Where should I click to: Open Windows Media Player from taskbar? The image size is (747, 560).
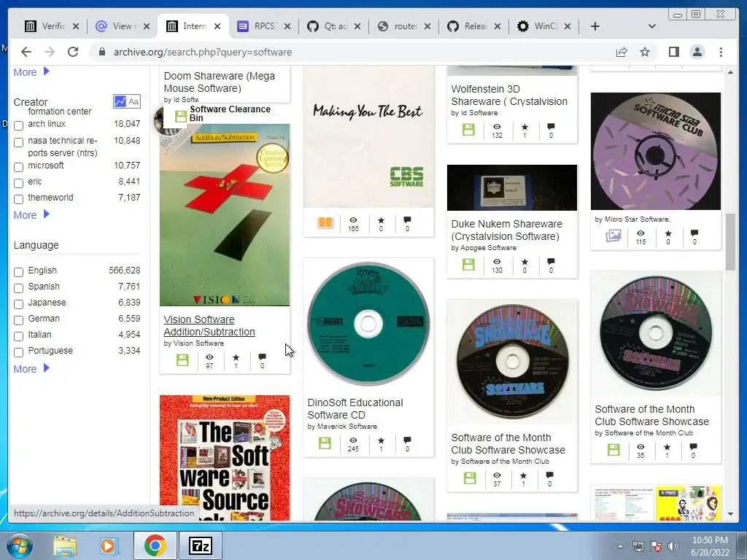tap(108, 545)
